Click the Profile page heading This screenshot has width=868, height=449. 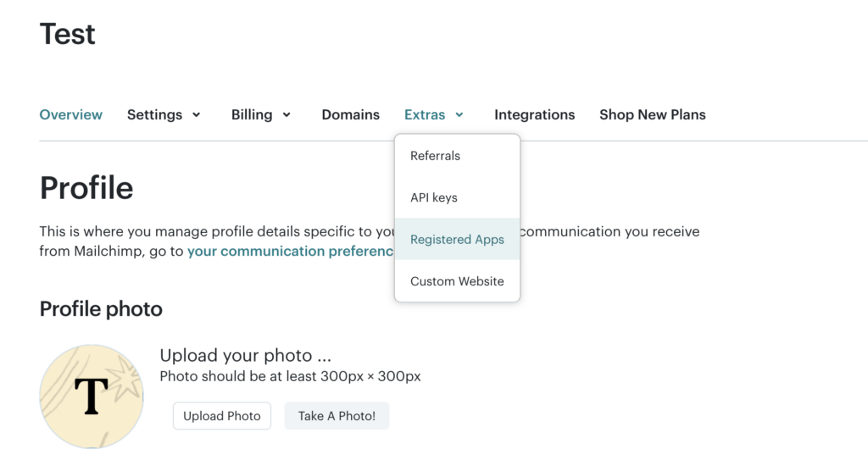click(86, 187)
